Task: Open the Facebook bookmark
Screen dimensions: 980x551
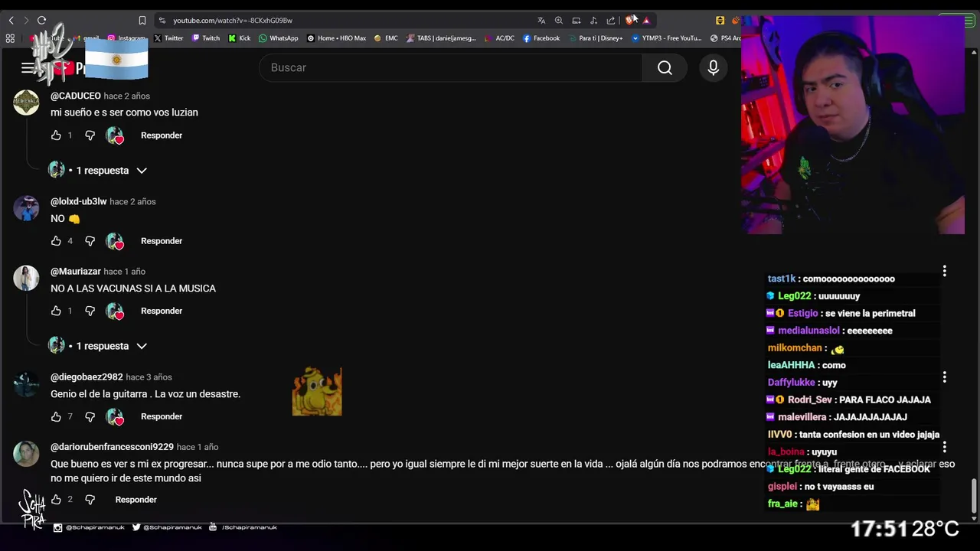Action: (x=541, y=38)
